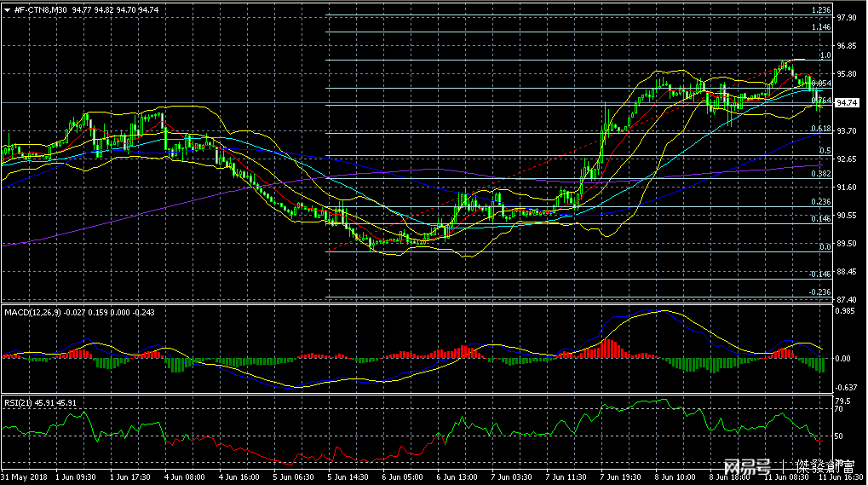
Task: Click the 50 RSI scale level
Action: pyautogui.click(x=839, y=436)
